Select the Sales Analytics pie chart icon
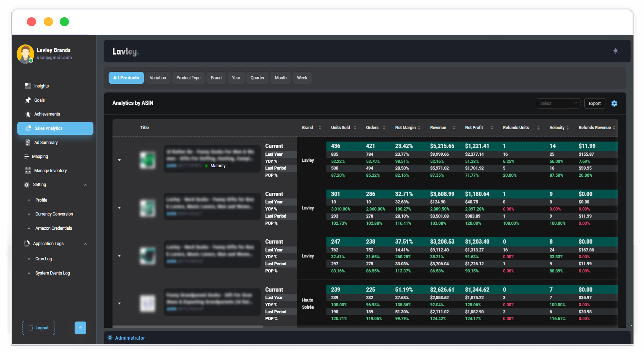The height and width of the screenshot is (353, 644). (x=28, y=128)
